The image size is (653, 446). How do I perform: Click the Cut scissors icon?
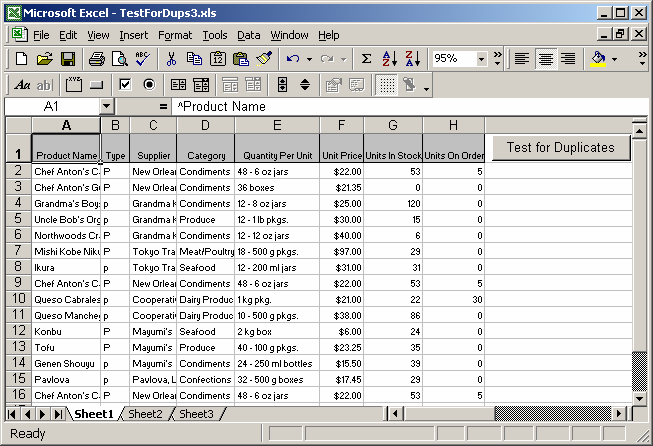(x=171, y=59)
